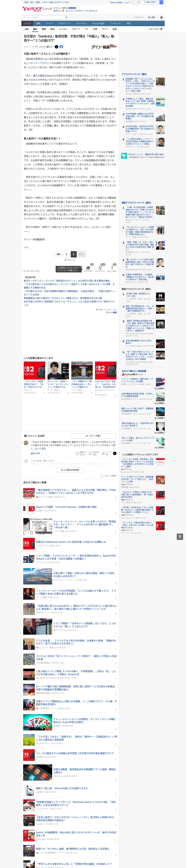Click the search magnifier button next to keyword field
Screen dimensions: 186x868
(x=66, y=18)
